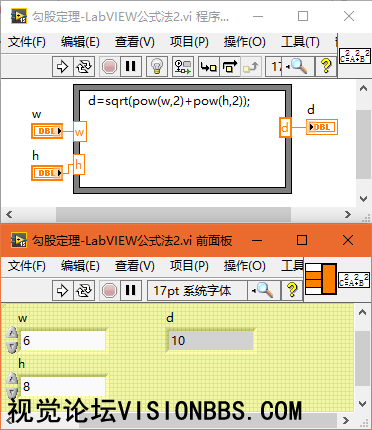Increment the w numeric control

(12, 333)
